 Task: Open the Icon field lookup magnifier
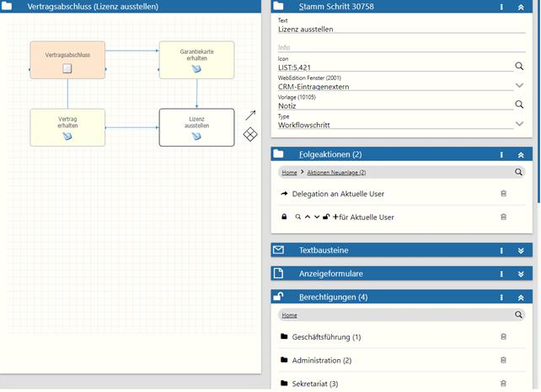(520, 66)
